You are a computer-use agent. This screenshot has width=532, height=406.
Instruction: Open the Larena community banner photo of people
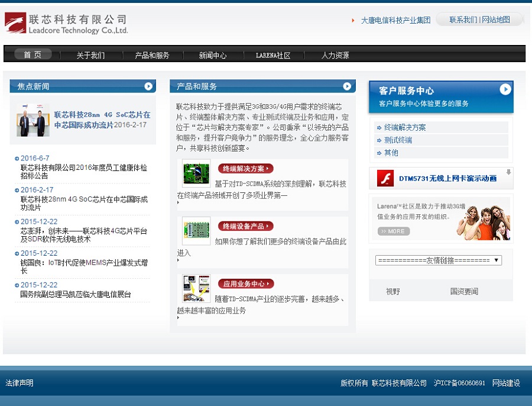(x=483, y=221)
